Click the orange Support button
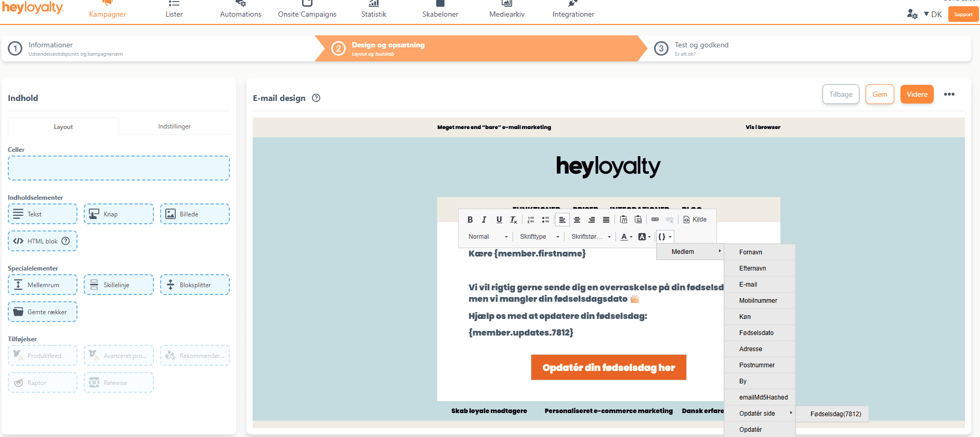Image resolution: width=980 pixels, height=437 pixels. (963, 14)
